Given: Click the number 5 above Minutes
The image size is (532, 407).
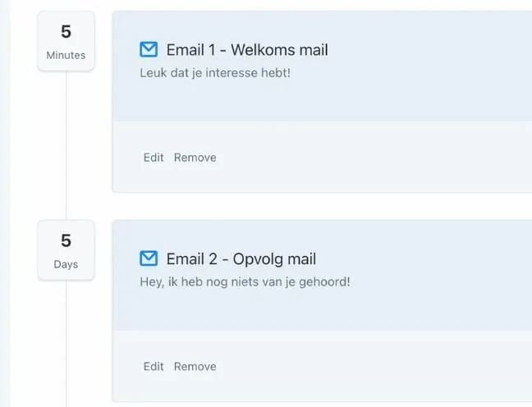Looking at the screenshot, I should pyautogui.click(x=66, y=31).
